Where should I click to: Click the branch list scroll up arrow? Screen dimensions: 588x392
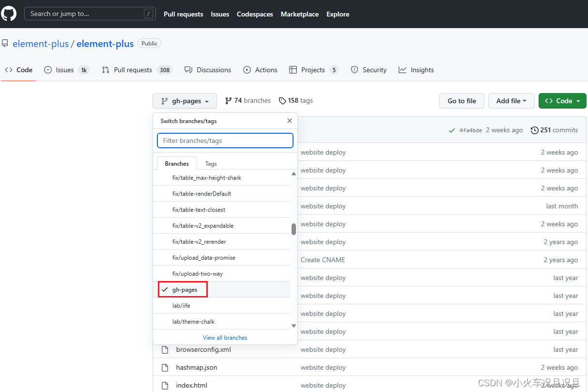coord(294,174)
